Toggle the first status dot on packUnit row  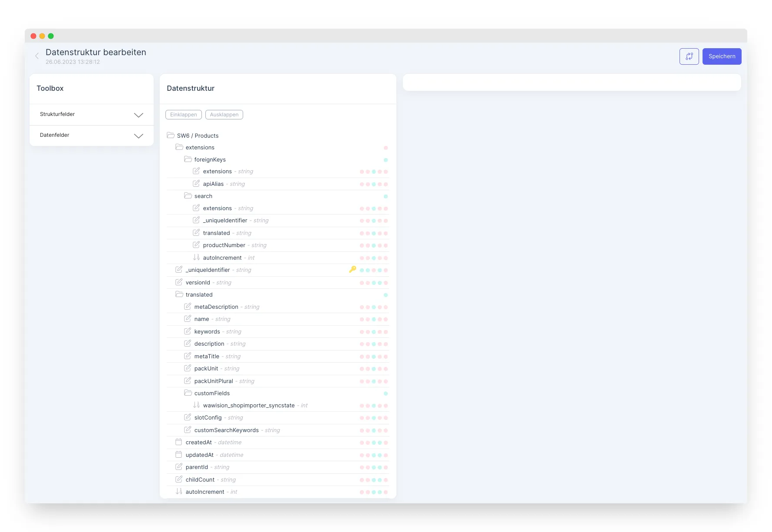[x=362, y=369]
